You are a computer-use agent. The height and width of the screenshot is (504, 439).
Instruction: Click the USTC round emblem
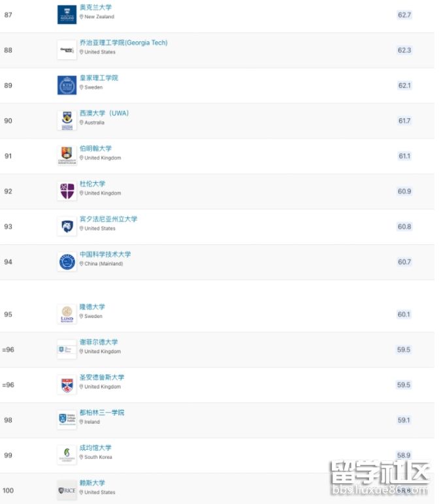pos(67,261)
